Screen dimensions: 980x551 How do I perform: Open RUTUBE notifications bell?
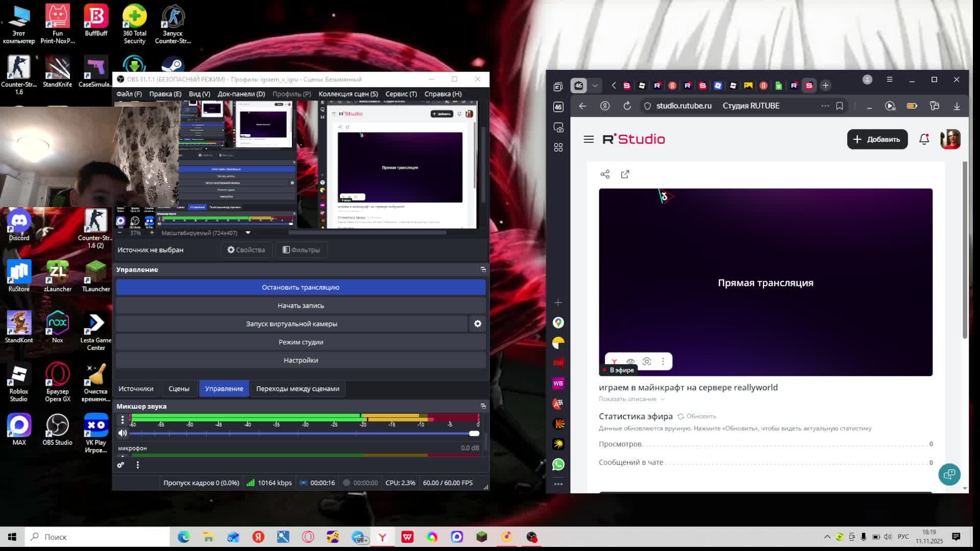(924, 139)
